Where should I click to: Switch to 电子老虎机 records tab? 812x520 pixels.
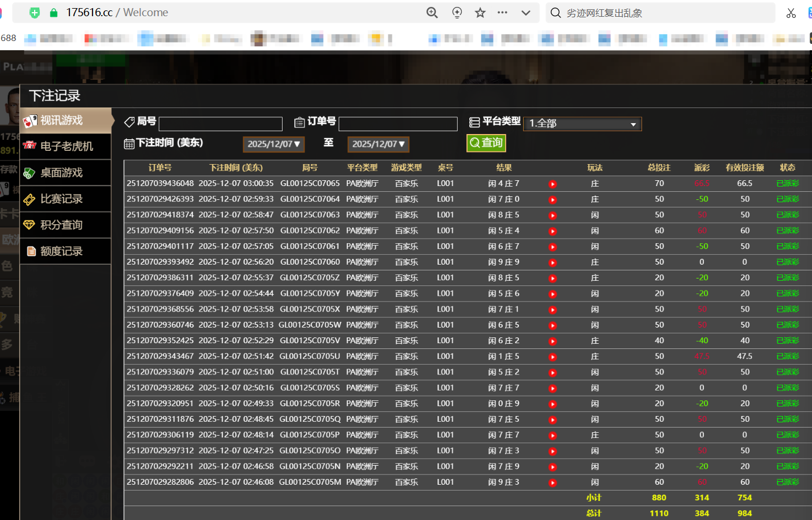(65, 146)
